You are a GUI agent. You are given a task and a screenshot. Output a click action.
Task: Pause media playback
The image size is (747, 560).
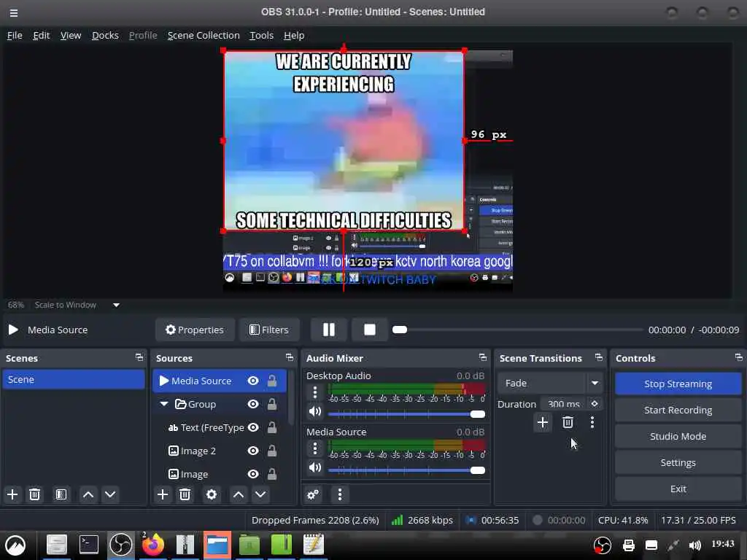[x=329, y=330]
